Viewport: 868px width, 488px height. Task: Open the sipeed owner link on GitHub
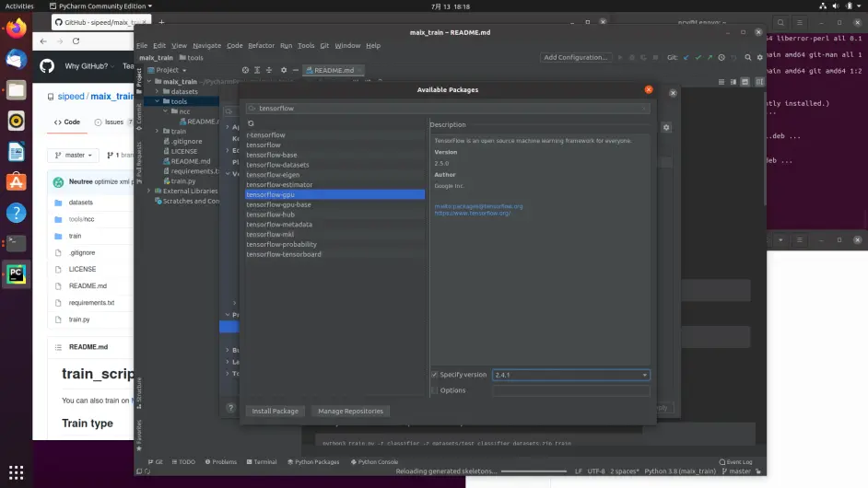pos(71,97)
